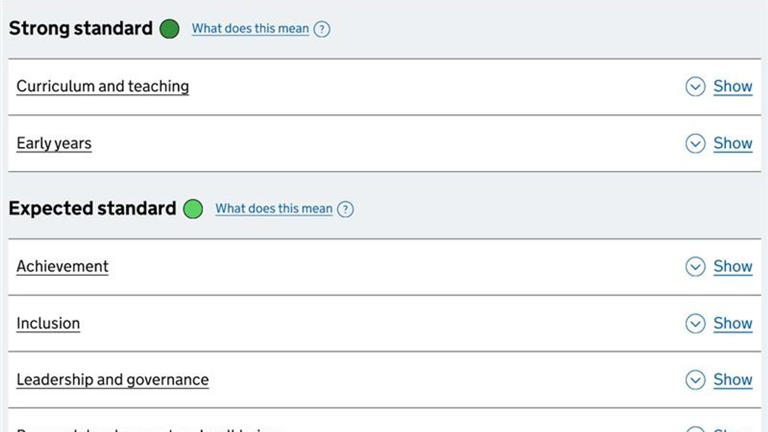
Task: Expand the Curriculum and teaching heading
Action: pyautogui.click(x=102, y=87)
